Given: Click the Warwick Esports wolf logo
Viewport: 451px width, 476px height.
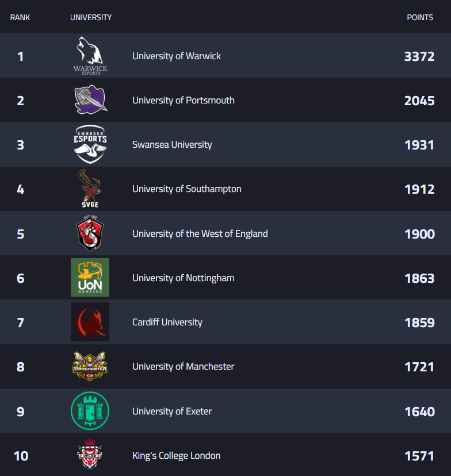Looking at the screenshot, I should point(90,55).
